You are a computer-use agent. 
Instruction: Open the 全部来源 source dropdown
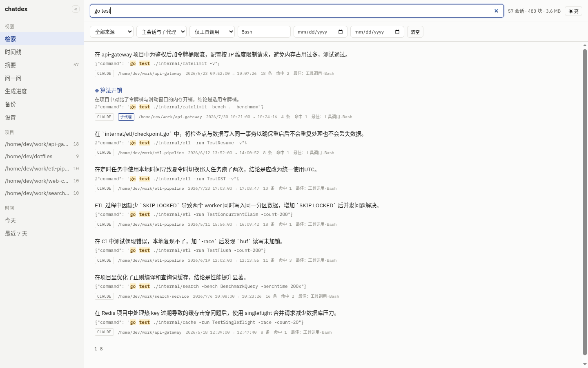coord(111,32)
